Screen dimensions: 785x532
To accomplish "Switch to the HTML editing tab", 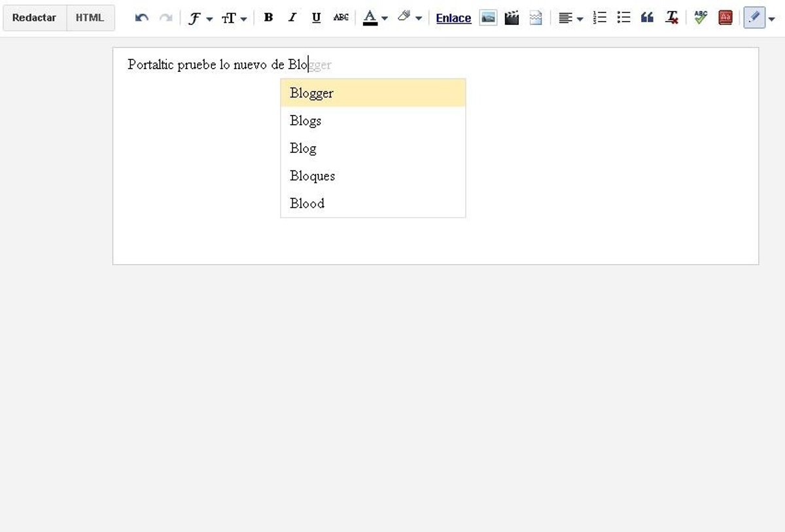I will (90, 18).
